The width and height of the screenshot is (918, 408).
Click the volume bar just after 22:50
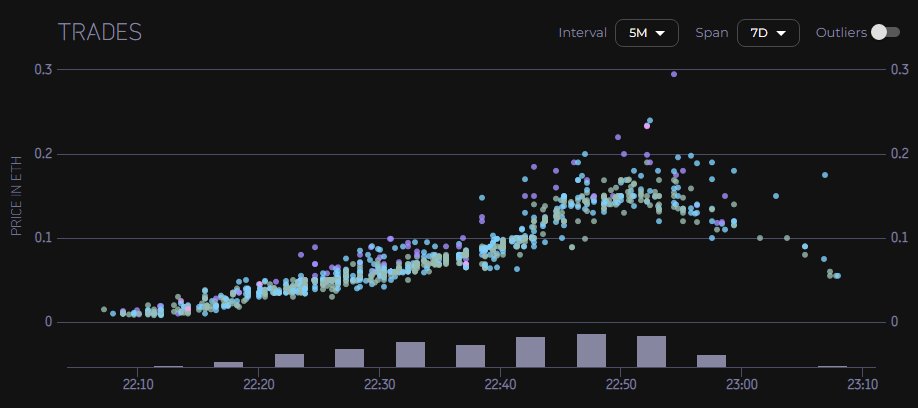(652, 352)
